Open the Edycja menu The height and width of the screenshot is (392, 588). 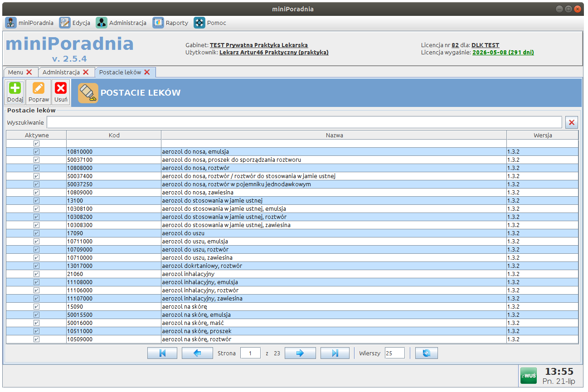[x=75, y=23]
